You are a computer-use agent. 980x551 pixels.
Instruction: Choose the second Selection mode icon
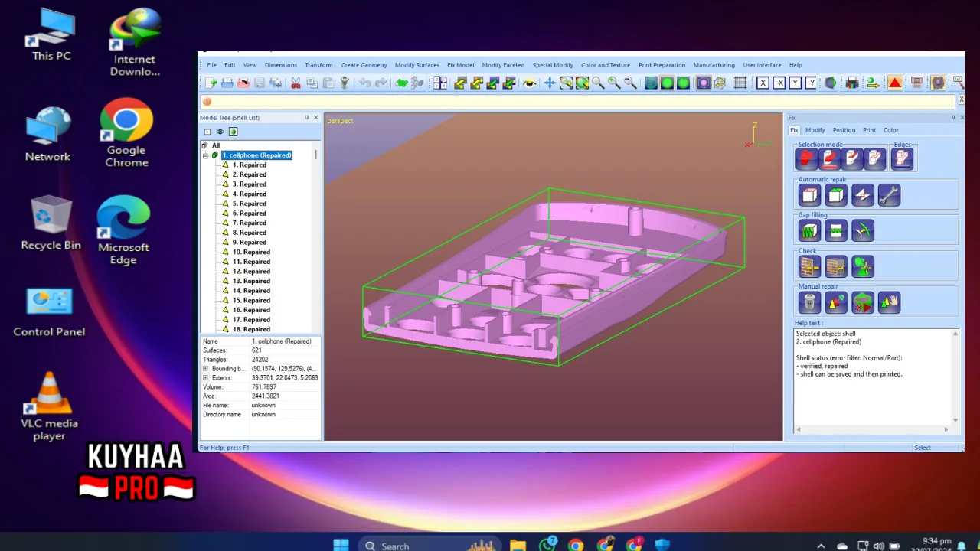click(830, 158)
